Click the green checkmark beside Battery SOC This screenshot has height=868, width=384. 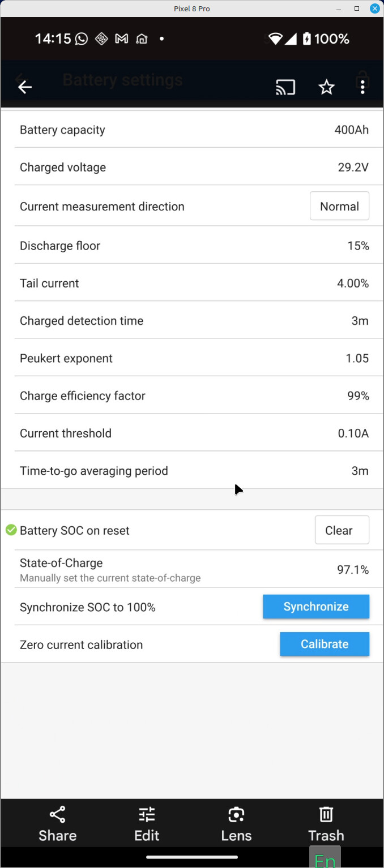[11, 530]
